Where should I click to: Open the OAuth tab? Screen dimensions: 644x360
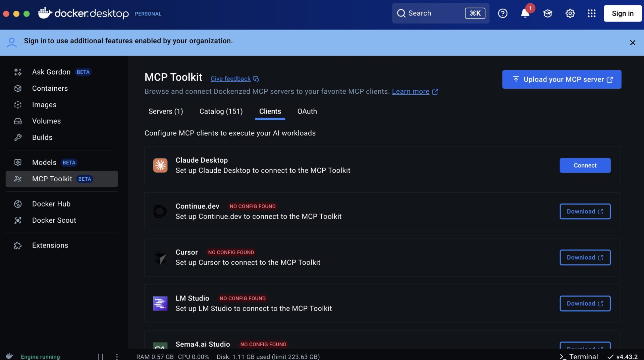pos(307,111)
